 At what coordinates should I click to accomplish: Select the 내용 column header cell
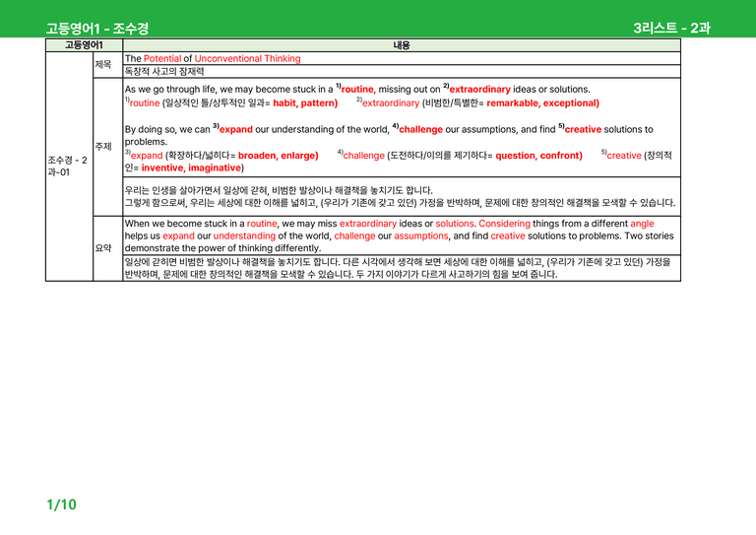point(402,45)
